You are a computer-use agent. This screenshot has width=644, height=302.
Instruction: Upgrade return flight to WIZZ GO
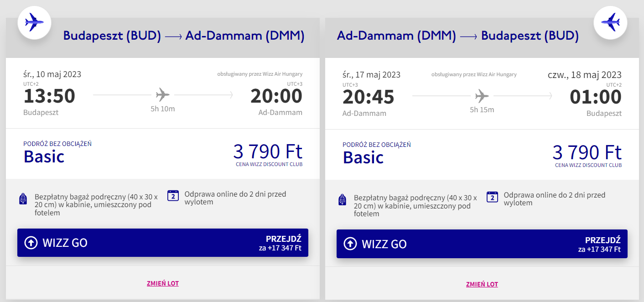482,244
